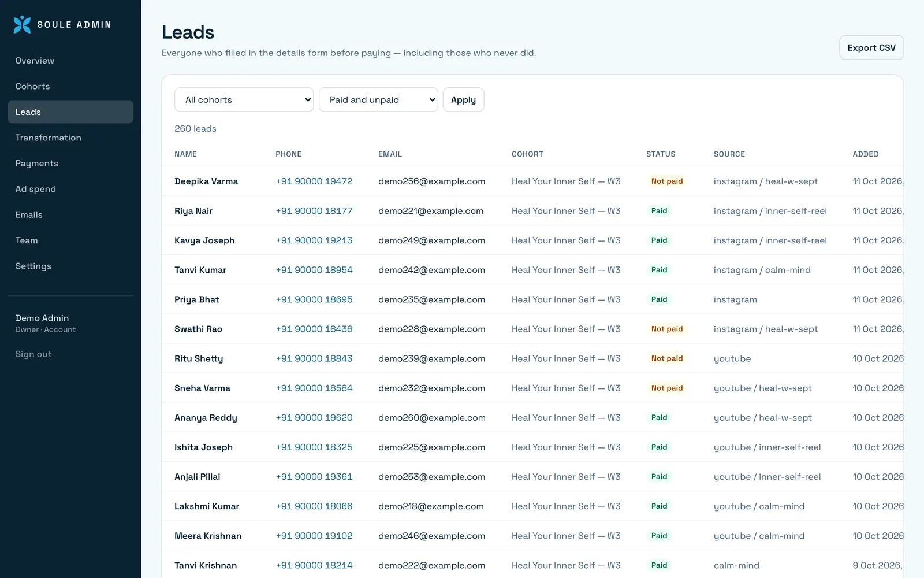
Task: Click the ADDED column header
Action: [x=866, y=154]
